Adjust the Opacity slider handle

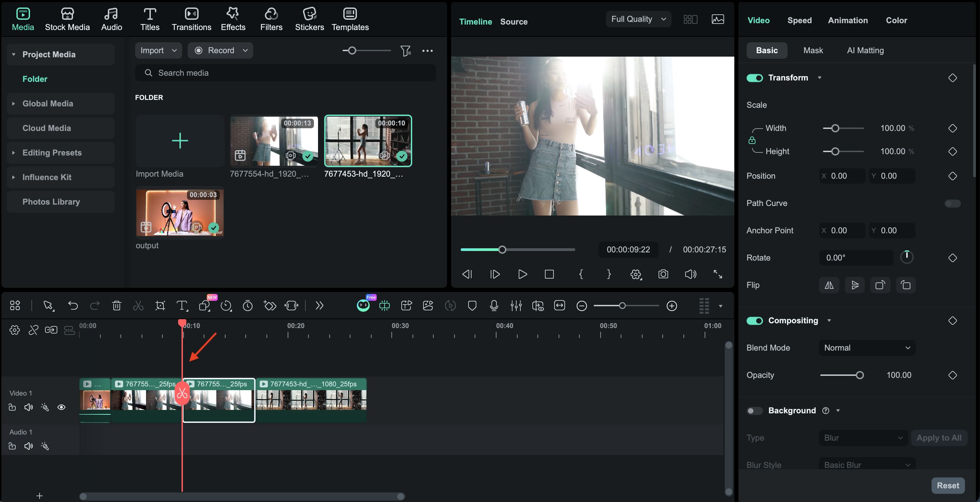tap(860, 375)
